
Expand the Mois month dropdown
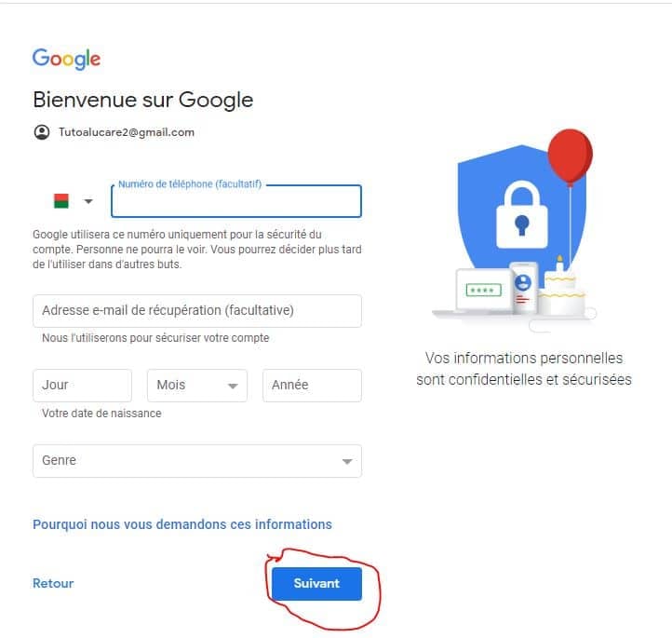tap(196, 385)
